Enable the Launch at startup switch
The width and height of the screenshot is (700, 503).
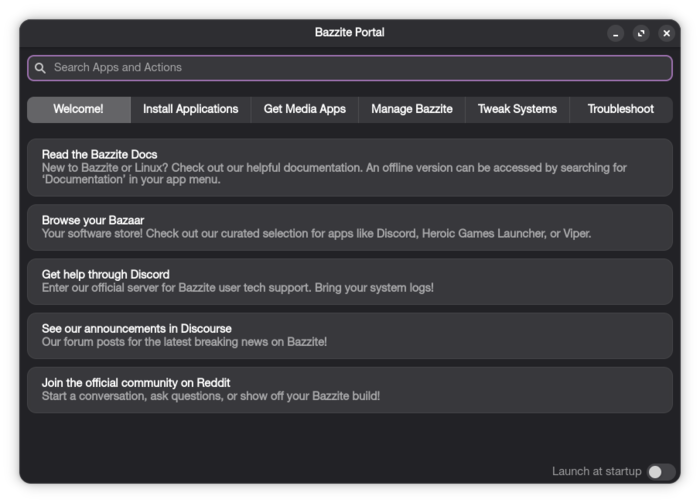(x=661, y=472)
